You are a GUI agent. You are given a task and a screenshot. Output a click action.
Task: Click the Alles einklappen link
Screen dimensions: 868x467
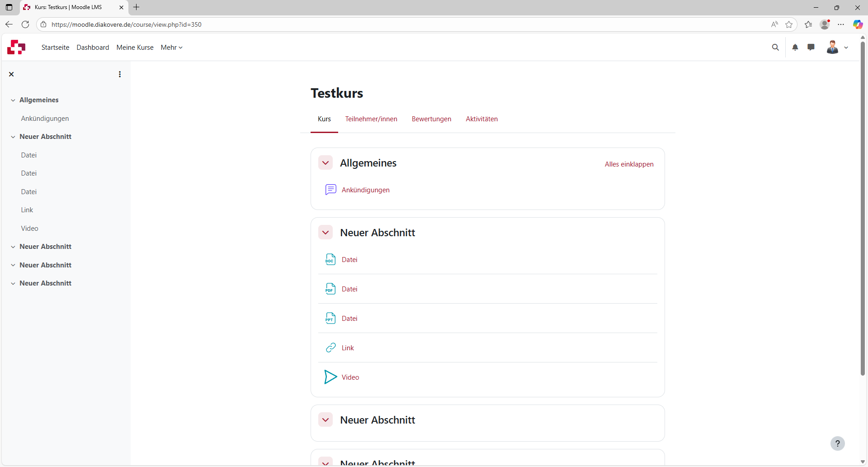629,164
